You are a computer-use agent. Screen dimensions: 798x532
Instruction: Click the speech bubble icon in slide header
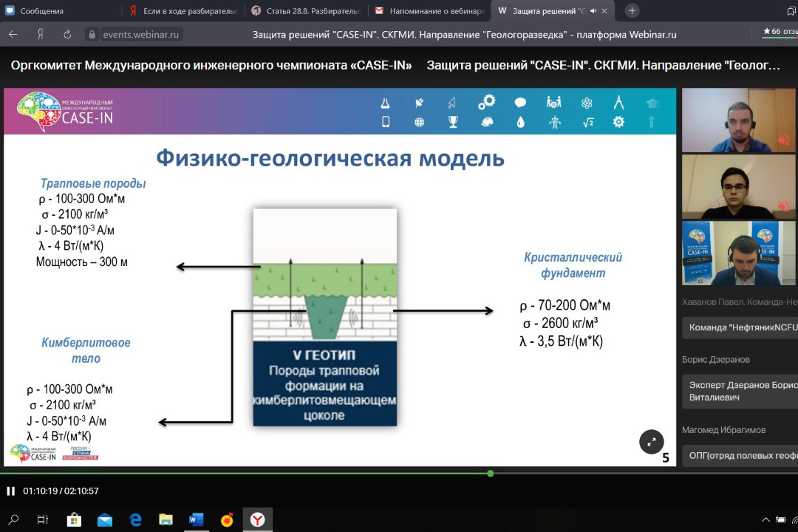tap(520, 103)
